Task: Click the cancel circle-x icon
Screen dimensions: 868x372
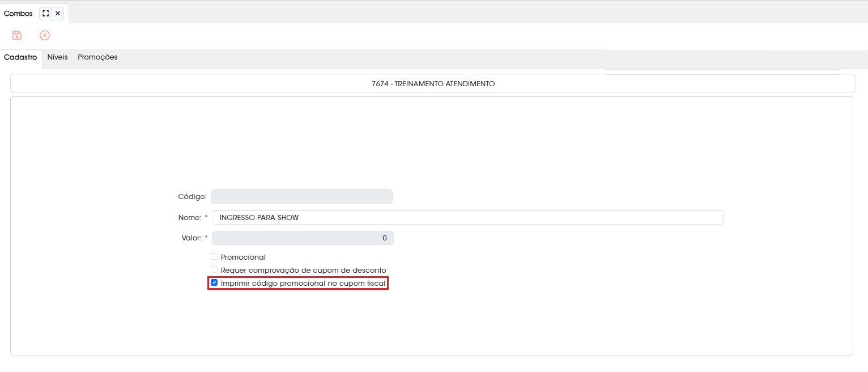Action: click(x=45, y=35)
